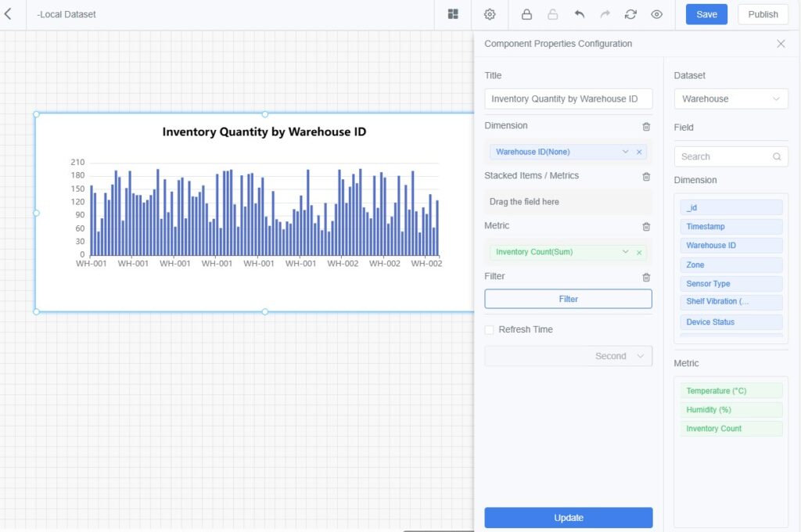Open the settings gear icon
Viewport: 801px width, 532px height.
pyautogui.click(x=490, y=14)
